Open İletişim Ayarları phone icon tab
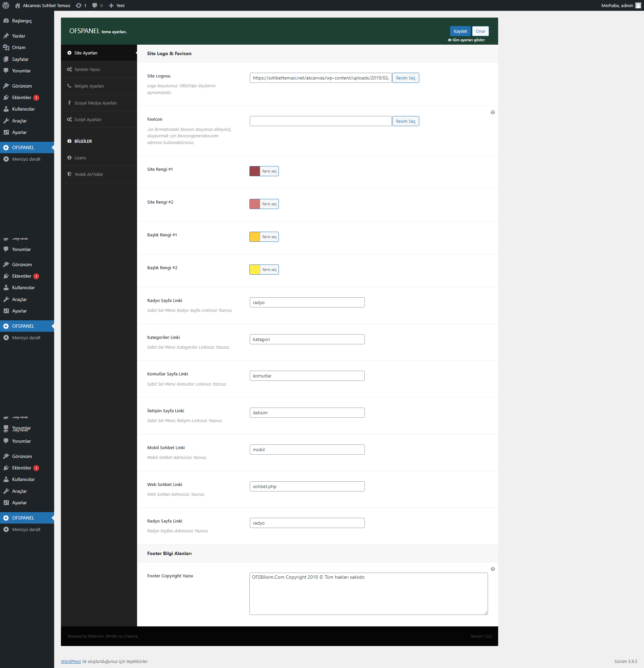The height and width of the screenshot is (668, 644). point(99,86)
